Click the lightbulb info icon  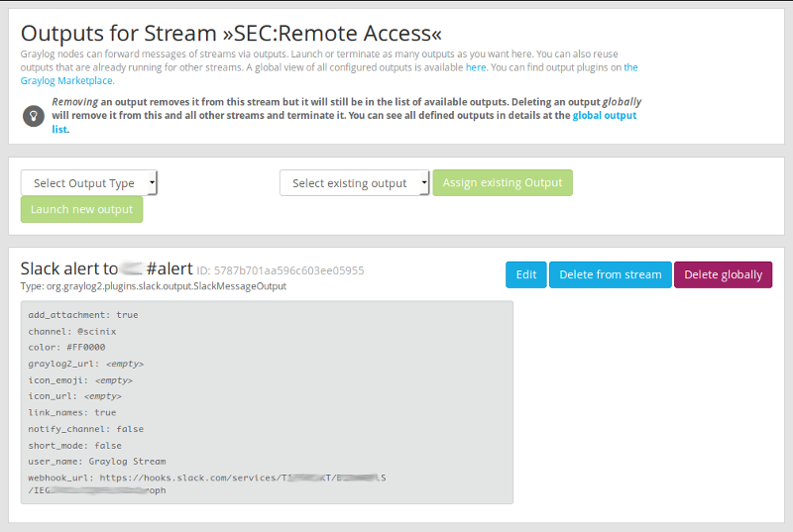pos(34,115)
